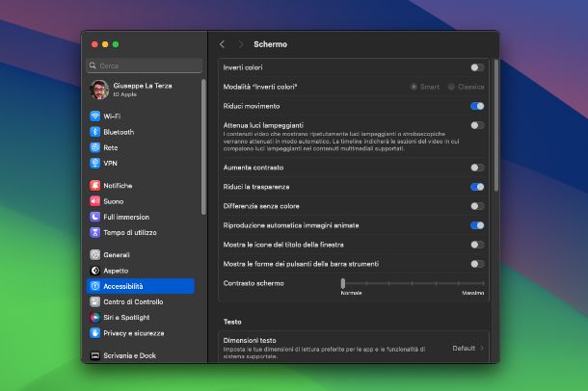Select the Full immersion moon icon
This screenshot has width=588, height=391.
(95, 217)
